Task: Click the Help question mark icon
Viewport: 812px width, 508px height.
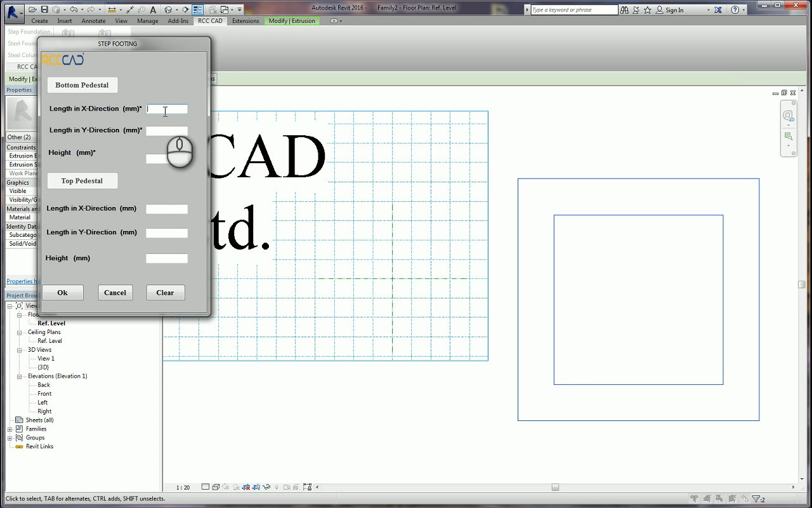Action: pos(735,10)
